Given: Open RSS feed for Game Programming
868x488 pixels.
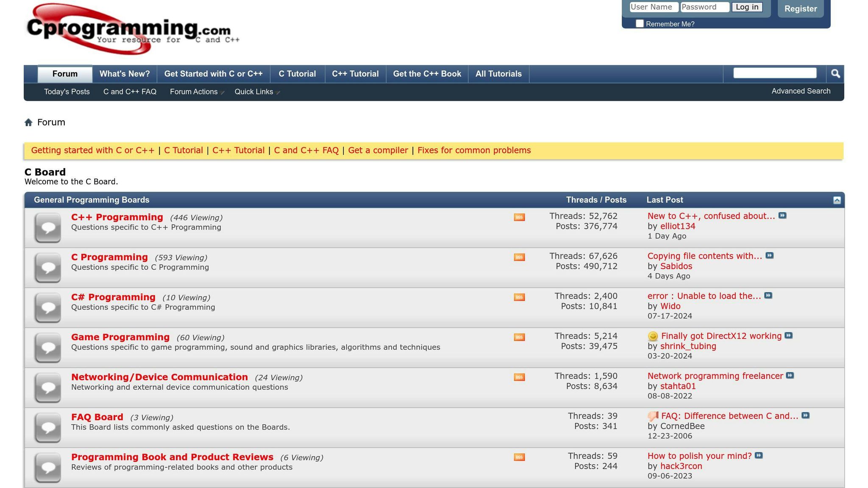Looking at the screenshot, I should (519, 337).
